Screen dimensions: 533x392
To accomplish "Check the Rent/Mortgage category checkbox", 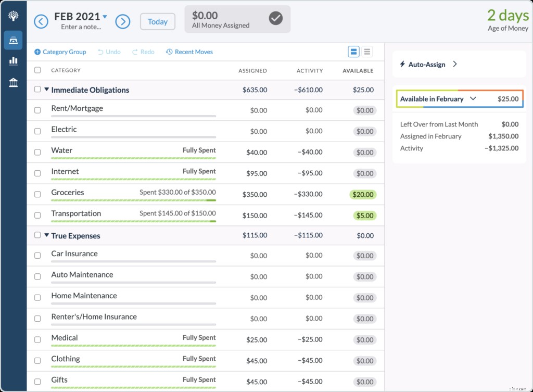I will (x=37, y=110).
